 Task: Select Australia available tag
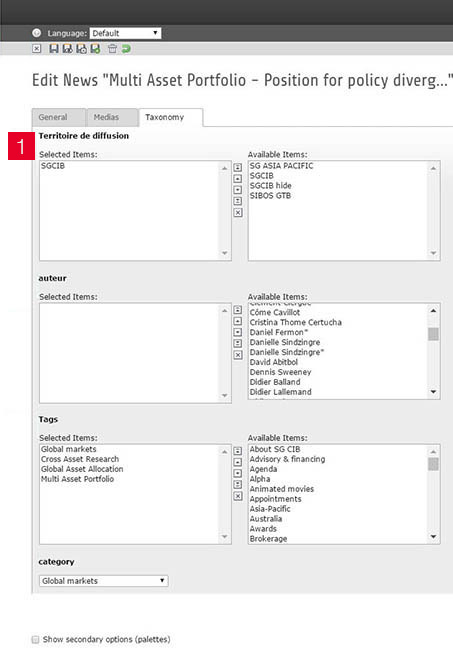click(266, 519)
